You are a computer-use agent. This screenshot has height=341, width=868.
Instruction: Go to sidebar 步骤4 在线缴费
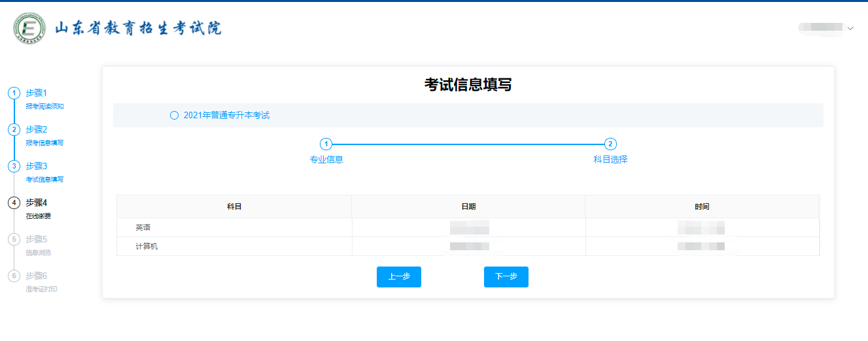point(30,208)
